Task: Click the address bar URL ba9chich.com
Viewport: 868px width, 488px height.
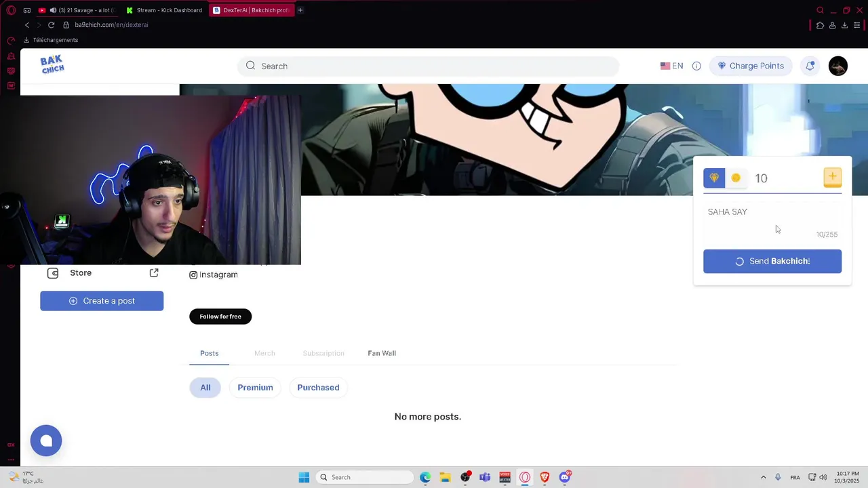Action: pyautogui.click(x=111, y=25)
